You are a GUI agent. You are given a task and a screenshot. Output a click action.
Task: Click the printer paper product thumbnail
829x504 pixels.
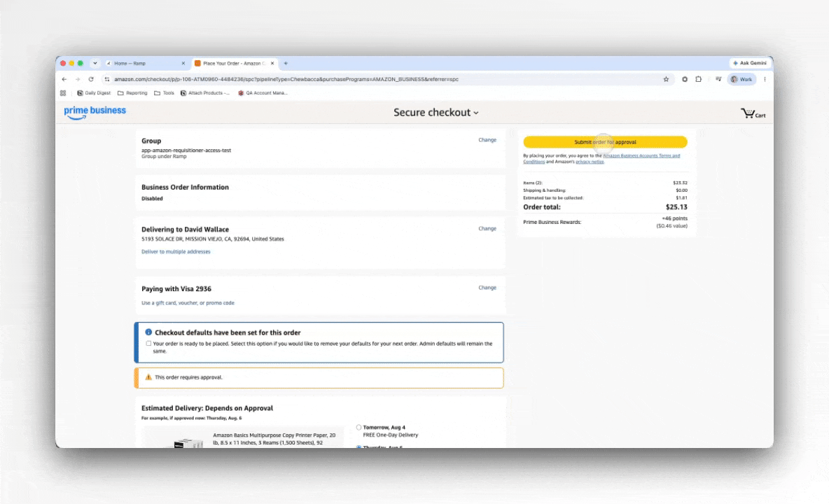pos(189,442)
